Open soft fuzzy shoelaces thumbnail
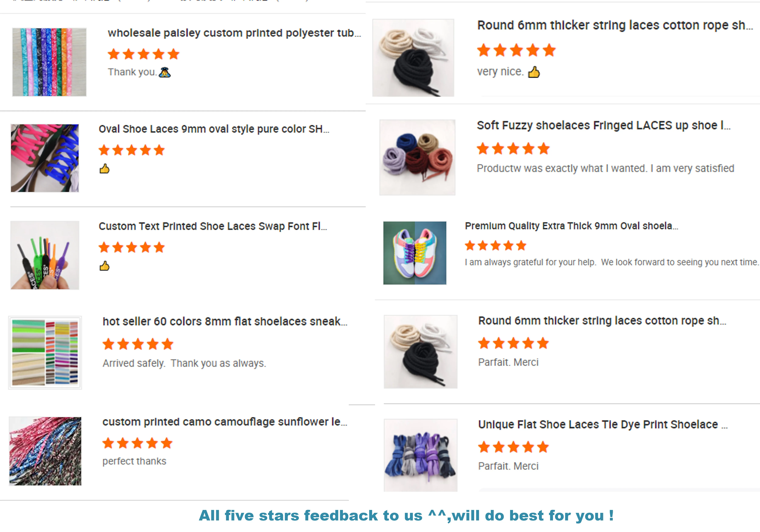This screenshot has width=760, height=532. coord(417,157)
